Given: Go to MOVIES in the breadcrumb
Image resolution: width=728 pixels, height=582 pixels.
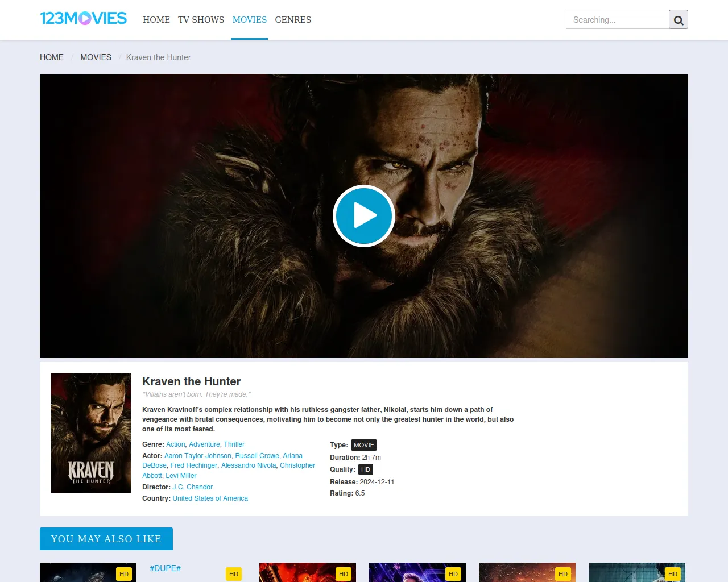Looking at the screenshot, I should 96,57.
